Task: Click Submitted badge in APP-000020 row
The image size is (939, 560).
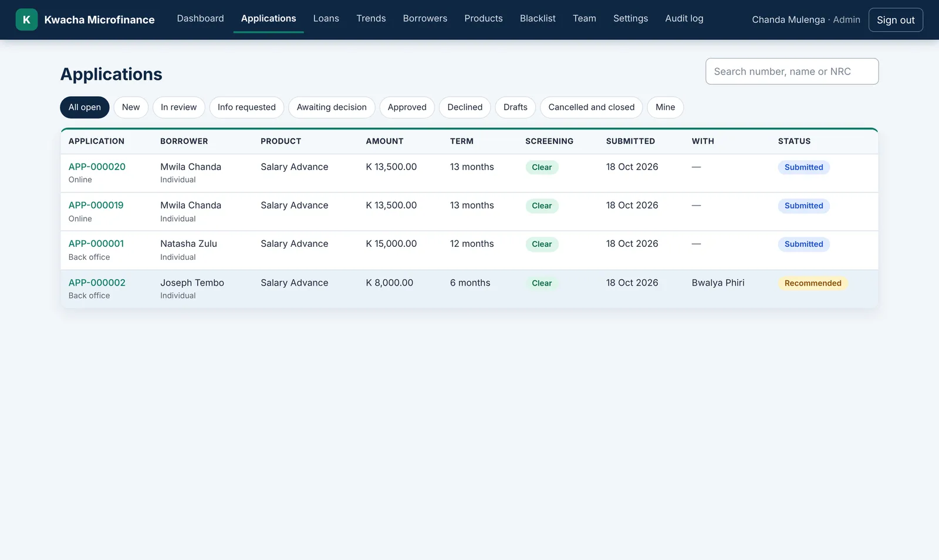Action: 803,167
